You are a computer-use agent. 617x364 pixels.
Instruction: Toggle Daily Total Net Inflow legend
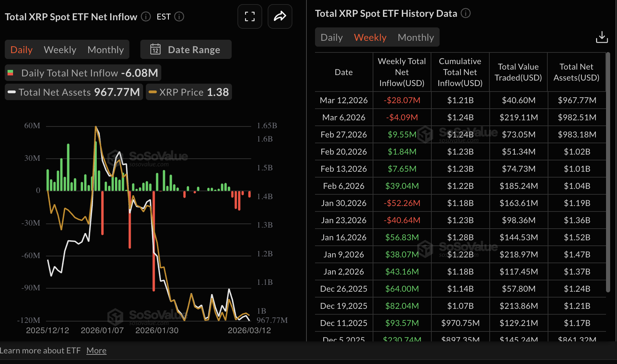83,73
